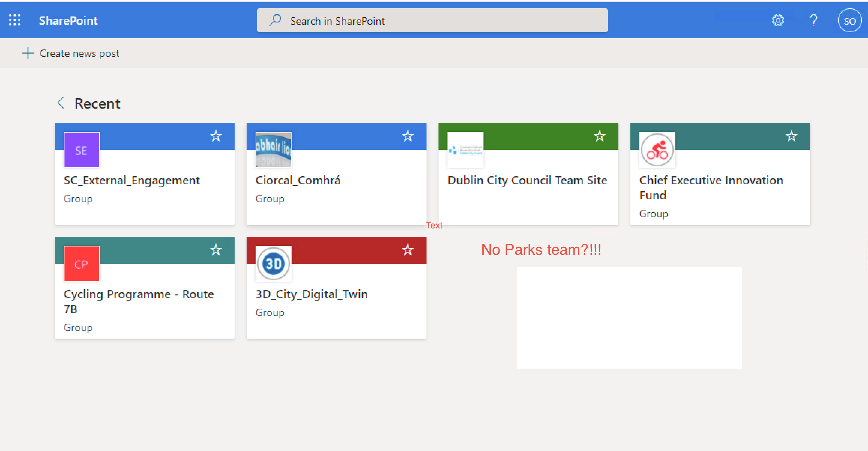
Task: Click the search magnifier icon
Action: tap(275, 20)
